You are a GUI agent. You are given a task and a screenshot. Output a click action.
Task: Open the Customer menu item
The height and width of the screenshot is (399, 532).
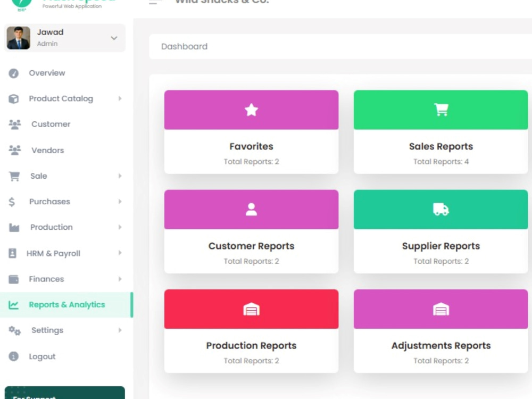pyautogui.click(x=51, y=124)
